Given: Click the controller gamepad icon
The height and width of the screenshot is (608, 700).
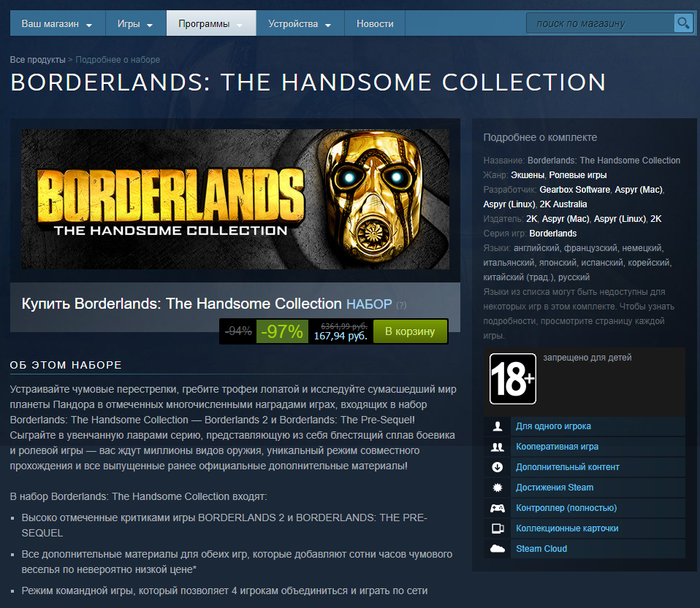Looking at the screenshot, I should 497,508.
